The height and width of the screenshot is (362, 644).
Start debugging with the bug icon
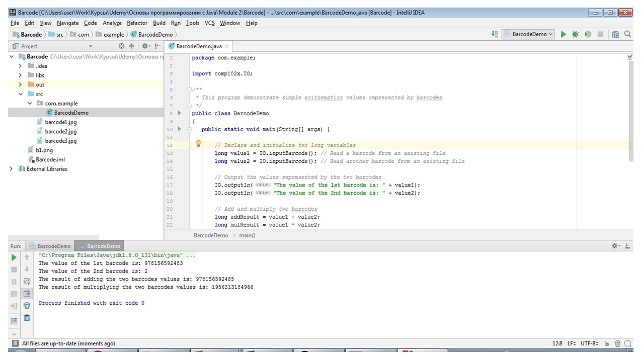pyautogui.click(x=576, y=34)
